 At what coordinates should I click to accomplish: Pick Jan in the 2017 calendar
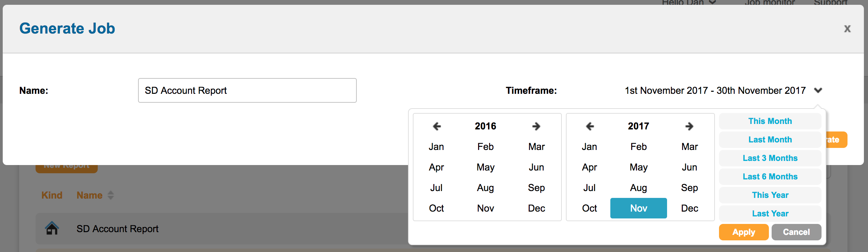(x=589, y=147)
